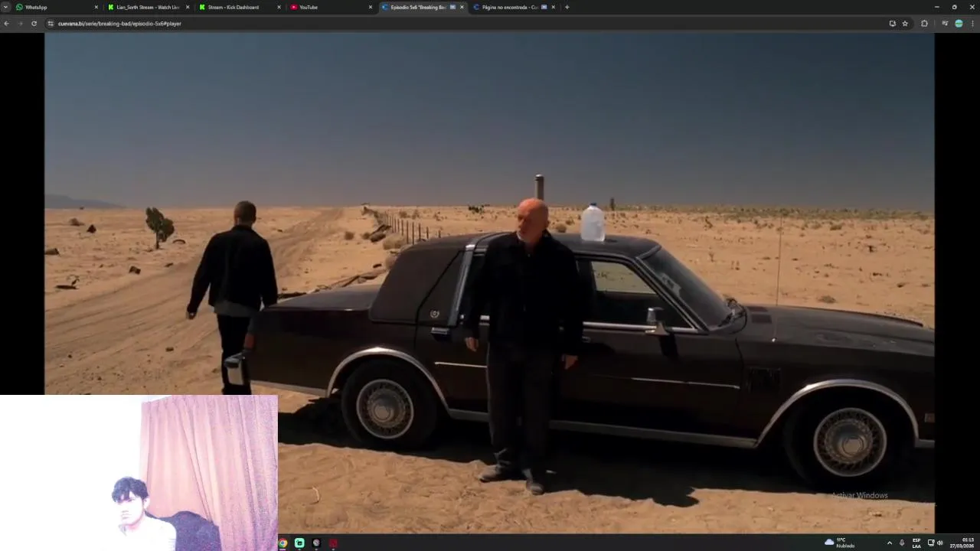Bookmark this page with star icon

[905, 24]
